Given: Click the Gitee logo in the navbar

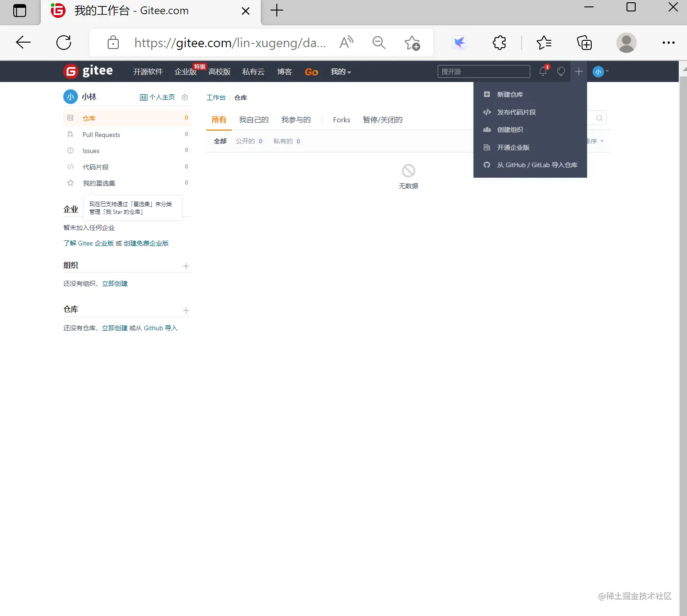Looking at the screenshot, I should pos(88,71).
